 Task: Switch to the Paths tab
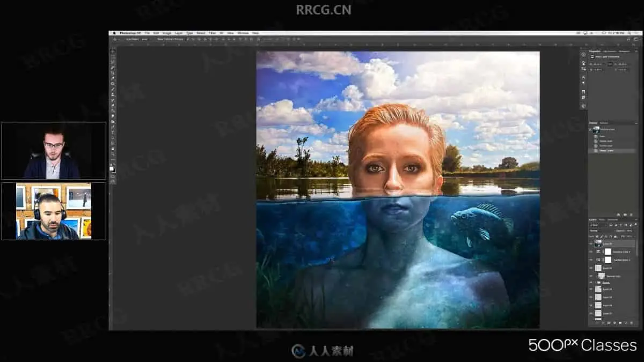coord(602,219)
